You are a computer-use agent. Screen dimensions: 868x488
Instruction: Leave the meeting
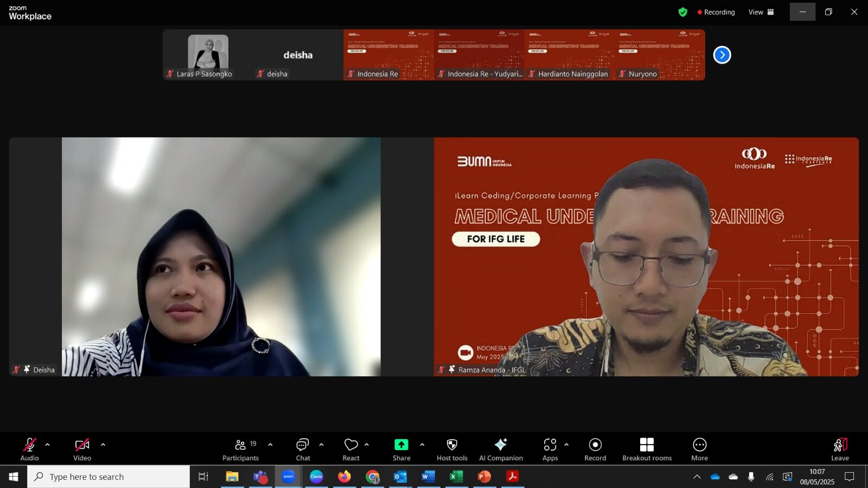pos(840,449)
